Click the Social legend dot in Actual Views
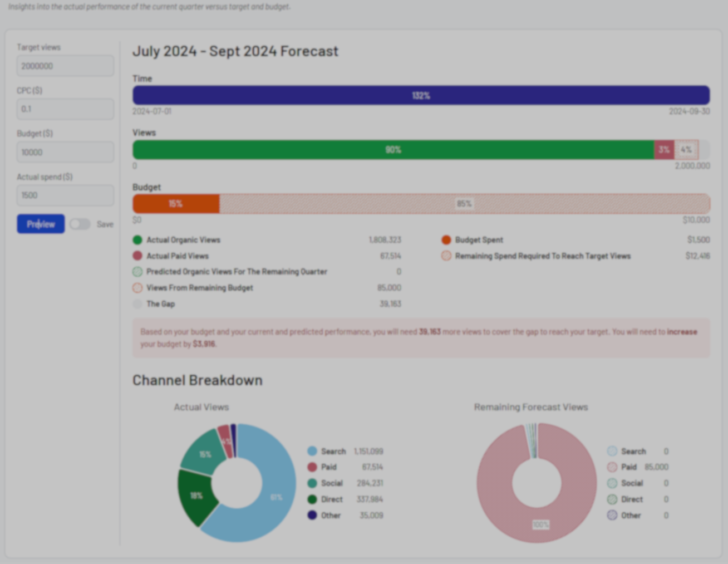 [312, 483]
